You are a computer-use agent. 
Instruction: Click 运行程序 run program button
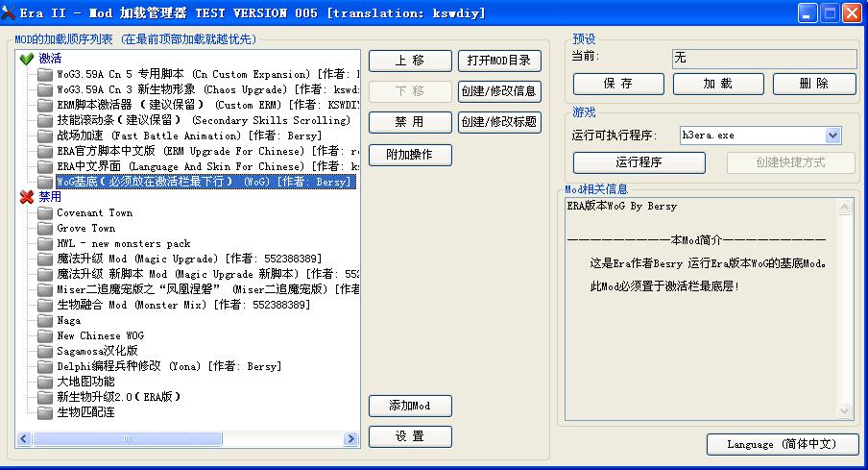[639, 163]
